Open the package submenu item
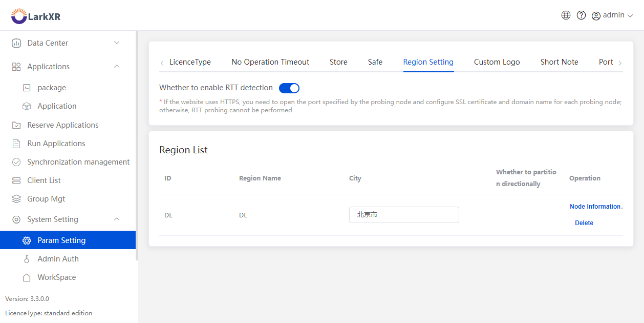Image resolution: width=644 pixels, height=323 pixels. coord(52,88)
